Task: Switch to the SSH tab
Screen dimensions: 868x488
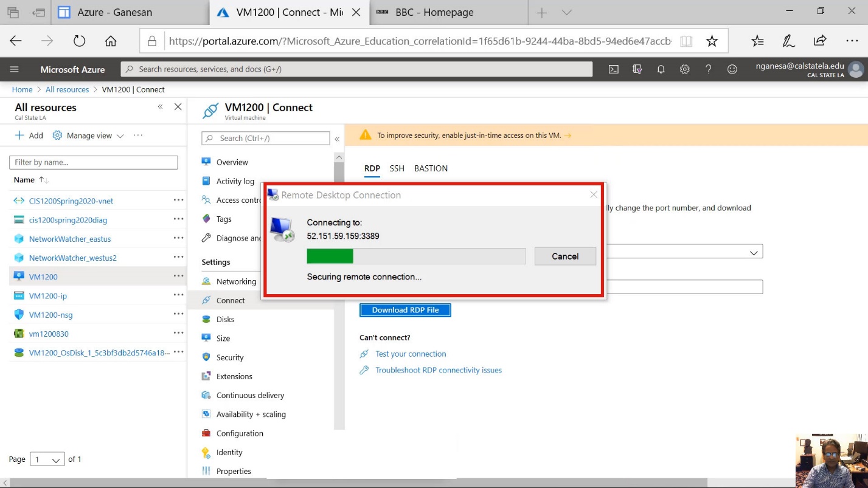Action: 397,168
